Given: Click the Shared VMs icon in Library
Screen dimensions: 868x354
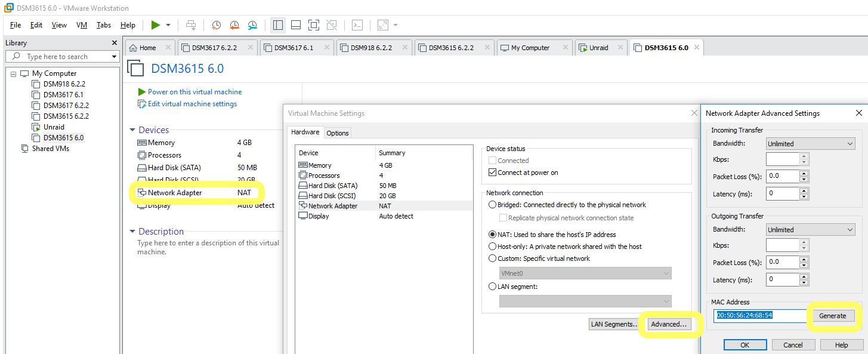Looking at the screenshot, I should (x=24, y=149).
